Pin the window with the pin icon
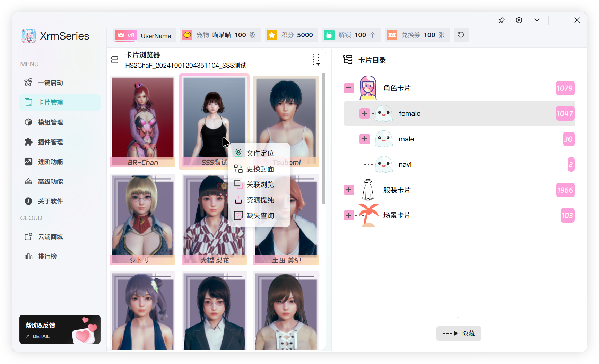599x364 pixels. coord(501,20)
